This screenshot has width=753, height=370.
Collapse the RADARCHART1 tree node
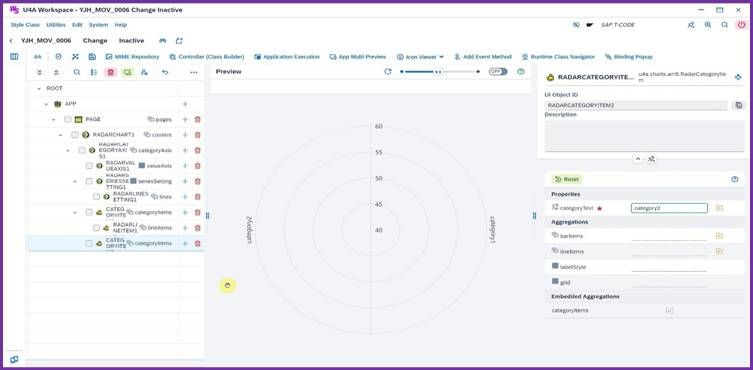point(61,135)
